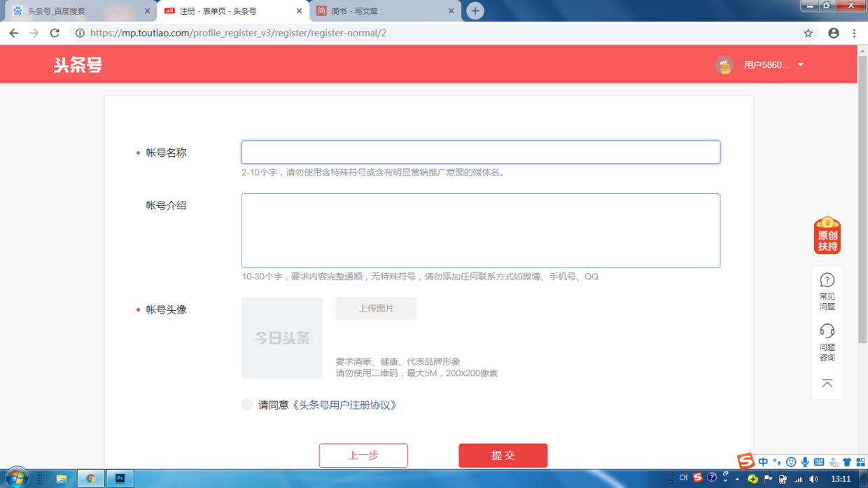This screenshot has width=868, height=488.
Task: Open the Sogou emoji smiley icon
Action: (x=791, y=462)
